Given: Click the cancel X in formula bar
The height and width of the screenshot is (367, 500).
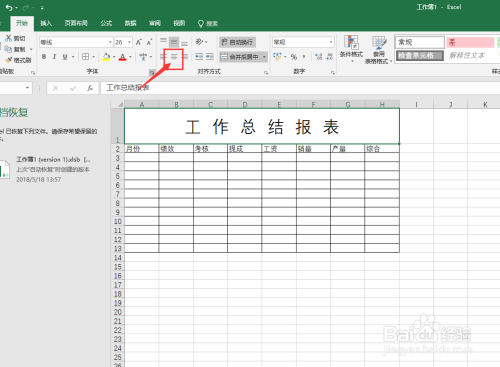Looking at the screenshot, I should pos(56,88).
